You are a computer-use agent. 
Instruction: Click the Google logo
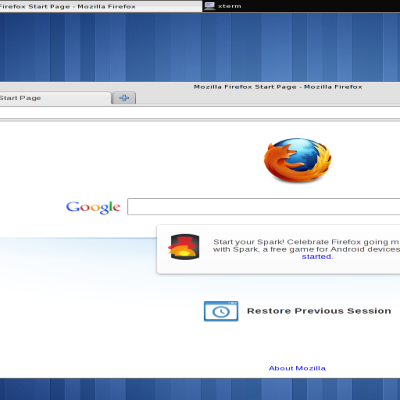click(x=93, y=207)
